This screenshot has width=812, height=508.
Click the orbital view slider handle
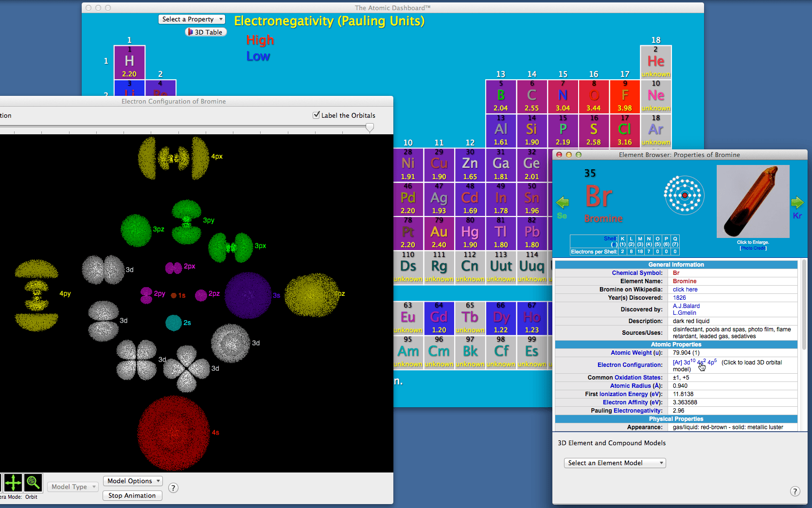(x=370, y=127)
